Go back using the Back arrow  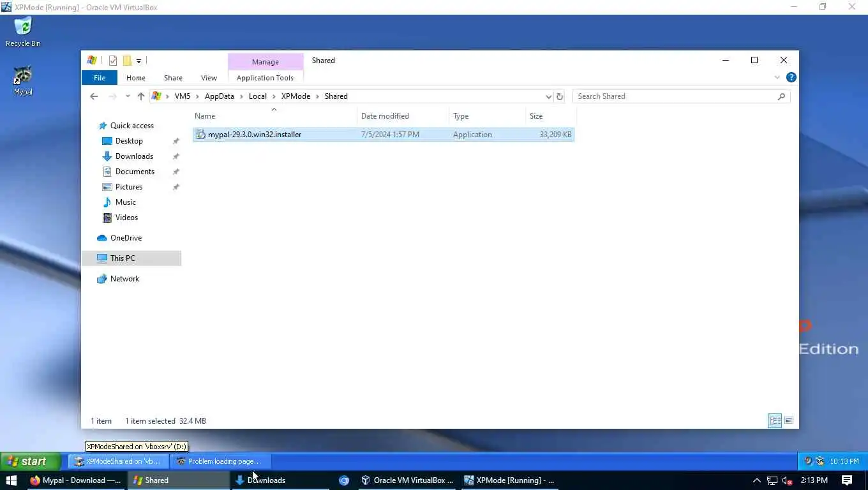pos(94,96)
